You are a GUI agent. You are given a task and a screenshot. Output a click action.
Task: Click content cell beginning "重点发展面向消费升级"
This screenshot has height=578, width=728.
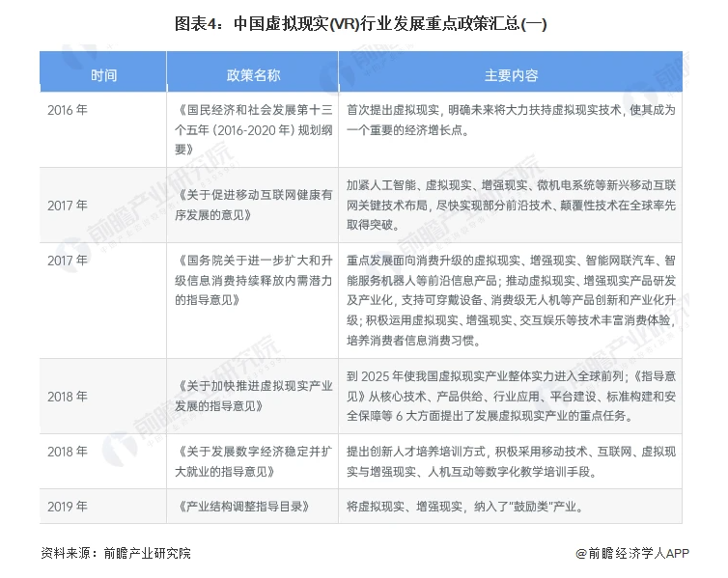[510, 299]
